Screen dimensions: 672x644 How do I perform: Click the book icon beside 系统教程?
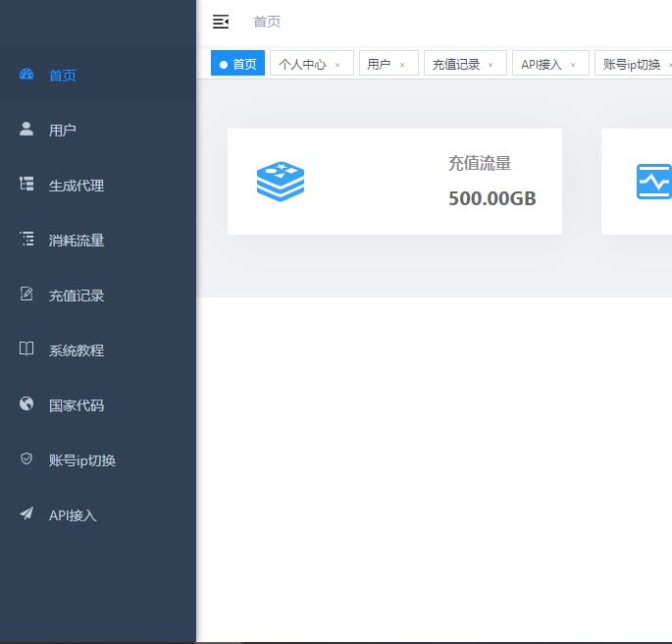pyautogui.click(x=26, y=349)
